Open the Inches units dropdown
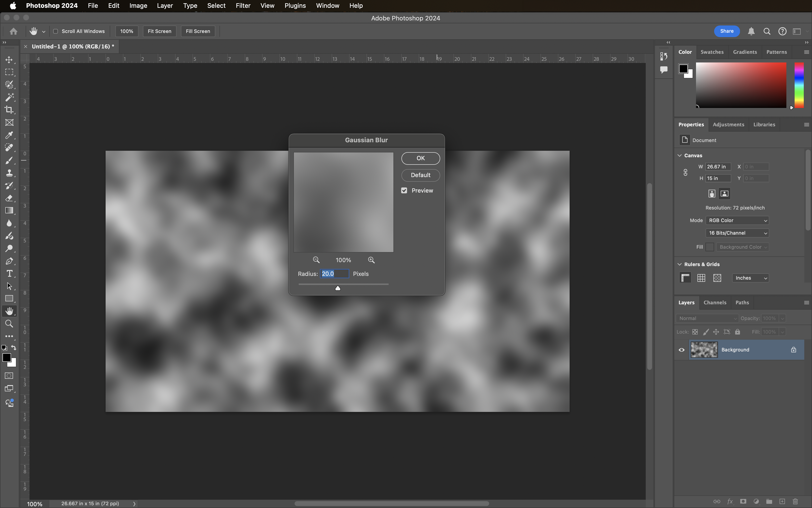 [750, 278]
